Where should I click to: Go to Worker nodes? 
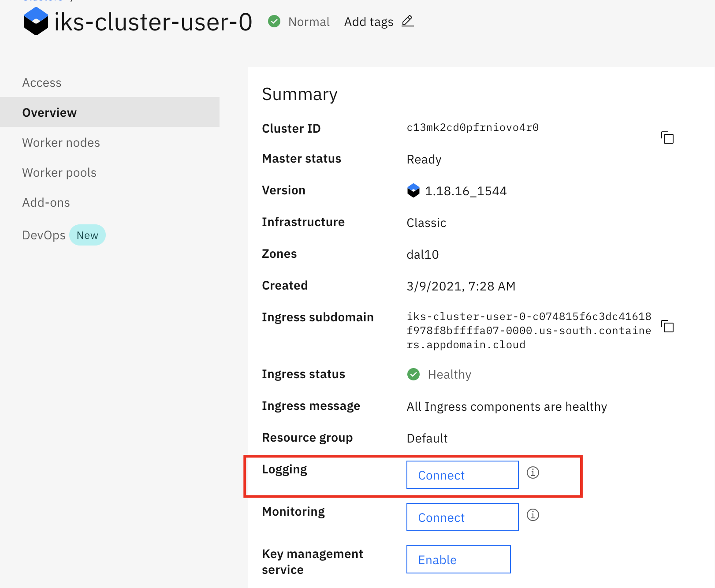click(x=61, y=143)
